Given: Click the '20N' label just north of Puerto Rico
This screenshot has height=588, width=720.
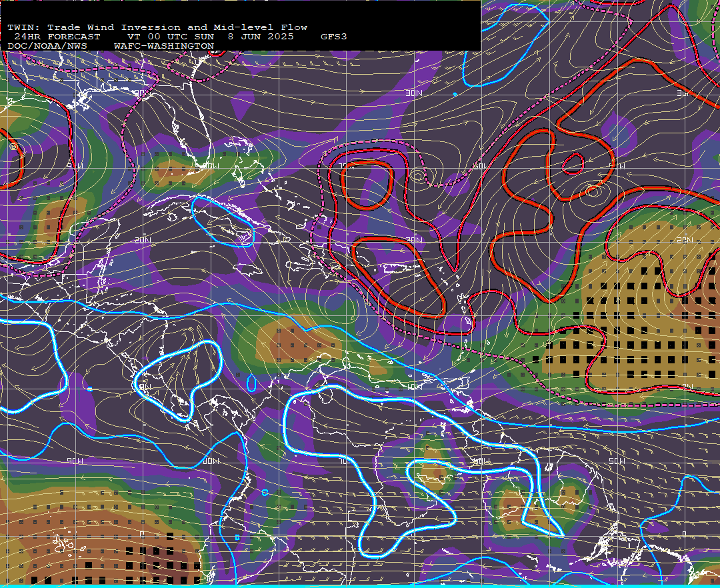Looking at the screenshot, I should [x=414, y=240].
